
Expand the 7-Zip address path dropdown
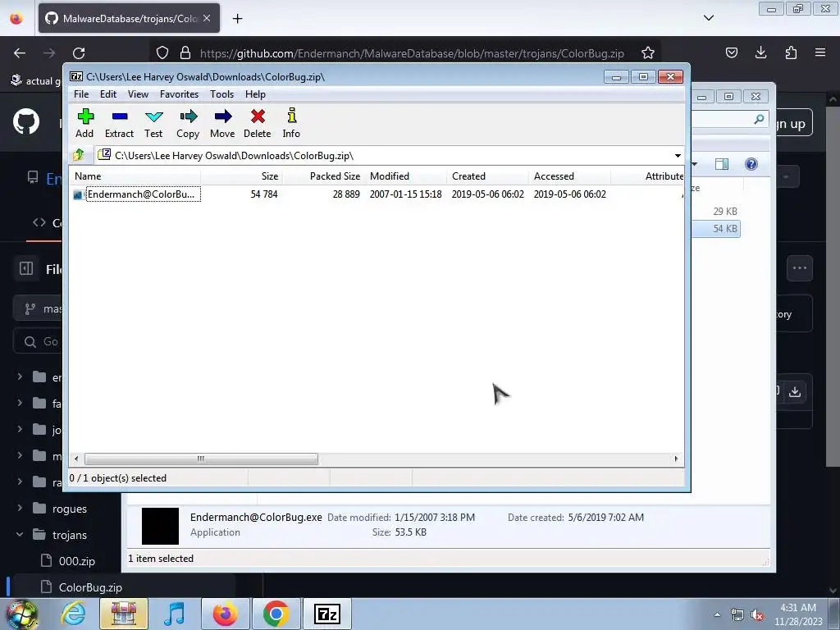[x=678, y=156]
